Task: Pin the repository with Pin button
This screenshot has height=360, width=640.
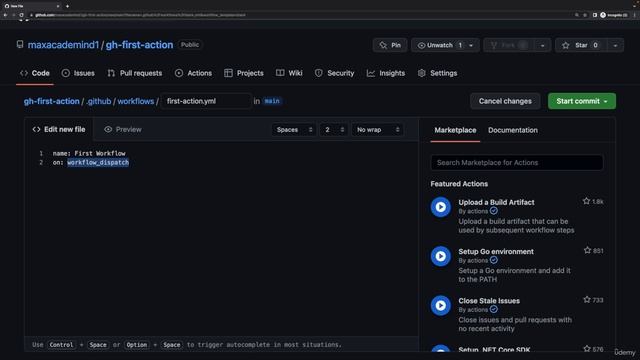Action: click(390, 45)
